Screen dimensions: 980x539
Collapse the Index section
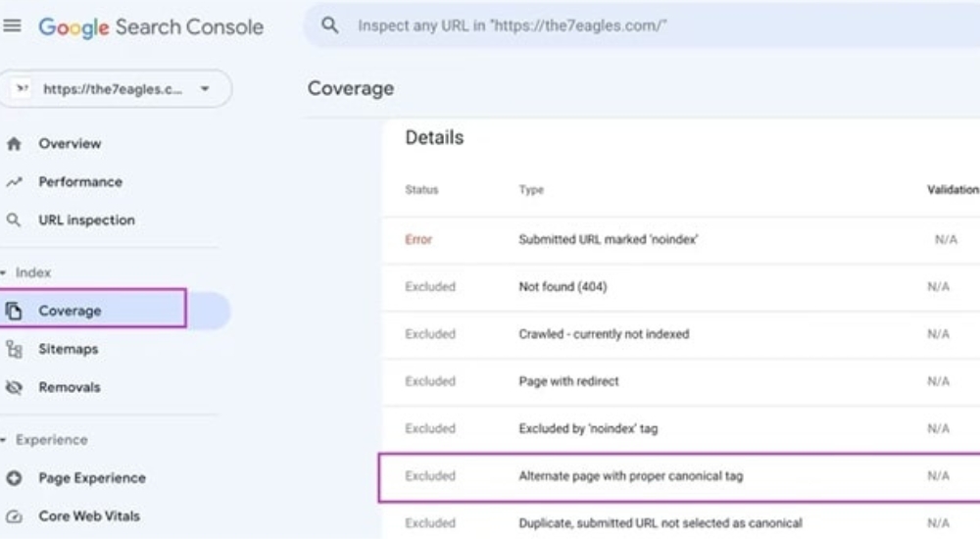pos(27,272)
